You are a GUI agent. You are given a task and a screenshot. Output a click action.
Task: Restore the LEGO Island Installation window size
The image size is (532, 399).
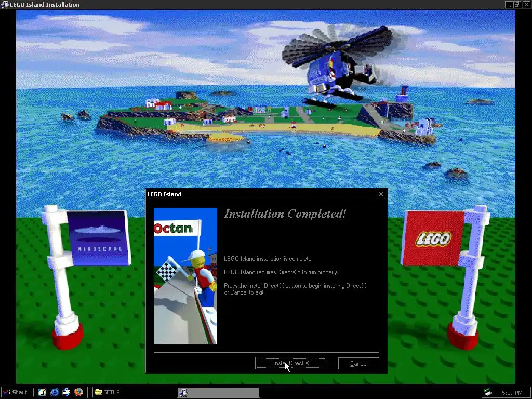[x=517, y=4]
